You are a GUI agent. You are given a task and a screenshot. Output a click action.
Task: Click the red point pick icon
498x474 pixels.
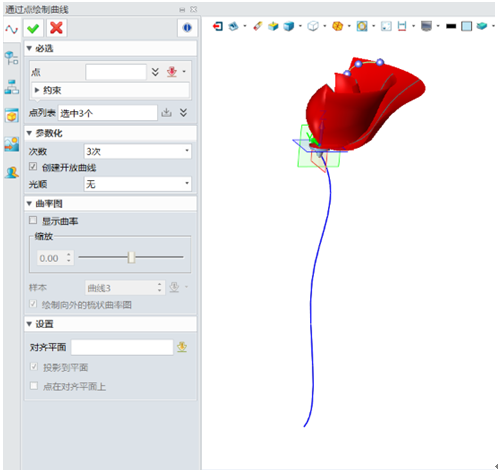pyautogui.click(x=172, y=72)
